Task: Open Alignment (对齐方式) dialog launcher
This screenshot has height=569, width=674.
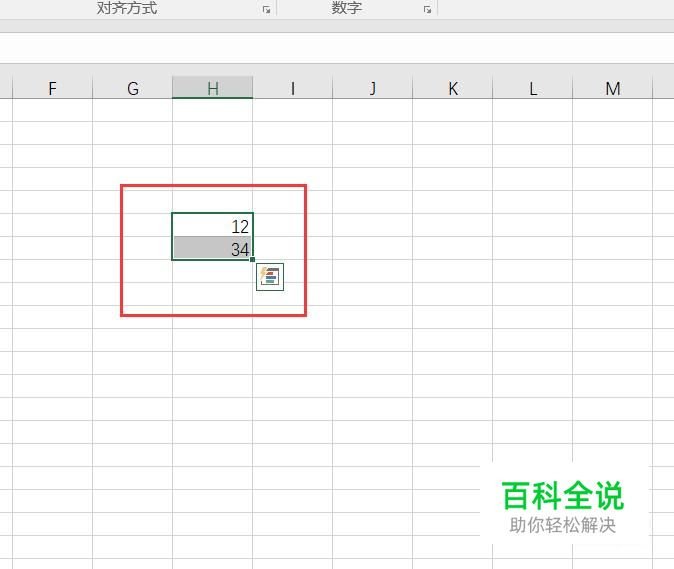Action: pyautogui.click(x=267, y=9)
